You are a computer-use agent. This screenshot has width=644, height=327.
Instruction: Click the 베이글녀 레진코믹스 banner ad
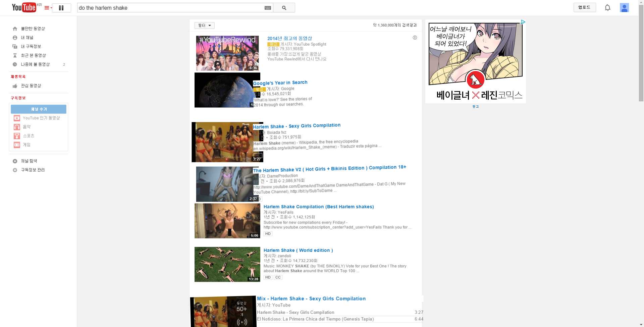click(476, 61)
